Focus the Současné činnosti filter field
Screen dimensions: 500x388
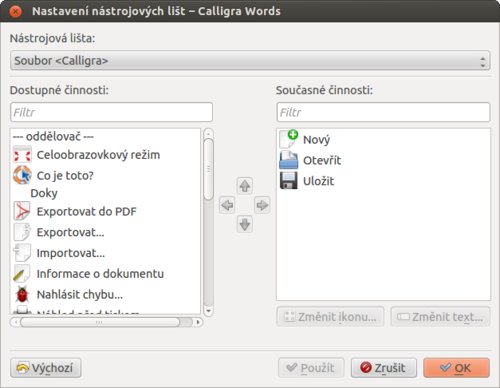tap(383, 112)
